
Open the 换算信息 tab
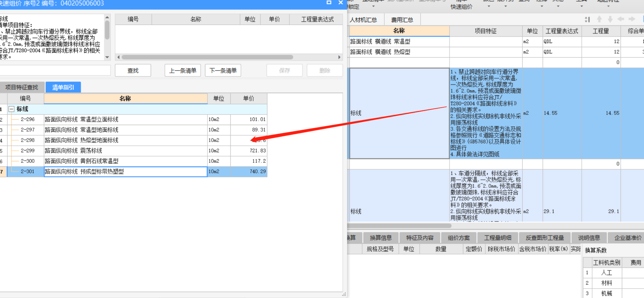click(x=381, y=238)
